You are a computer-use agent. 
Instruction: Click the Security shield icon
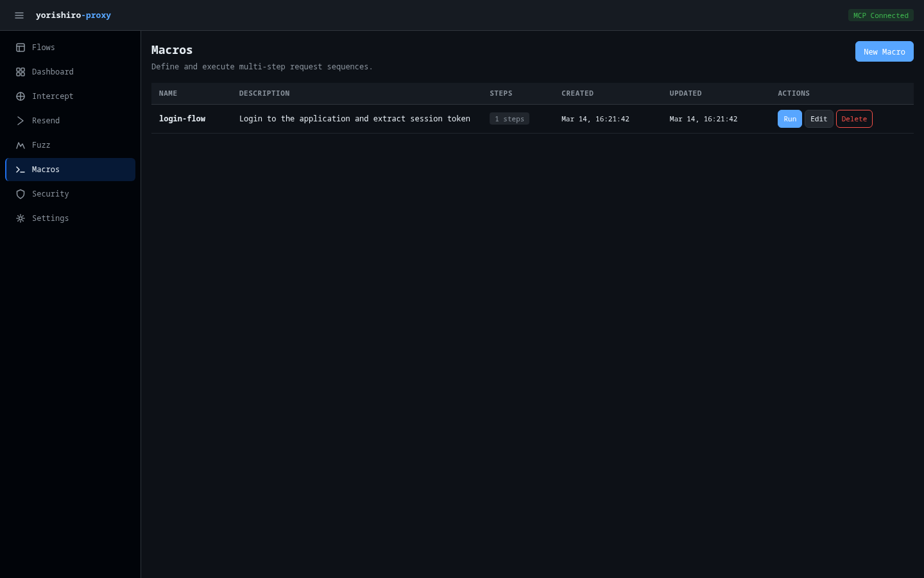(x=21, y=194)
